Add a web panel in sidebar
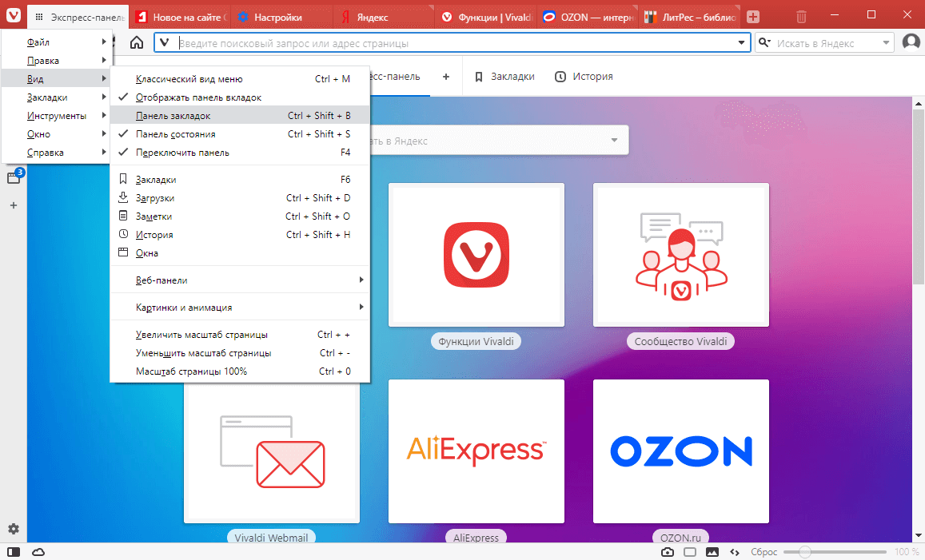The image size is (925, 560). (14, 205)
